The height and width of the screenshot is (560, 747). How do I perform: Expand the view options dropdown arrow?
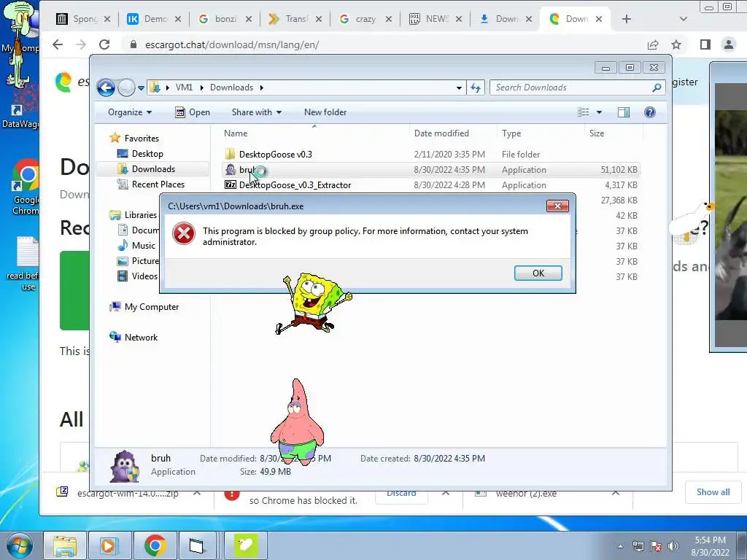pos(600,112)
